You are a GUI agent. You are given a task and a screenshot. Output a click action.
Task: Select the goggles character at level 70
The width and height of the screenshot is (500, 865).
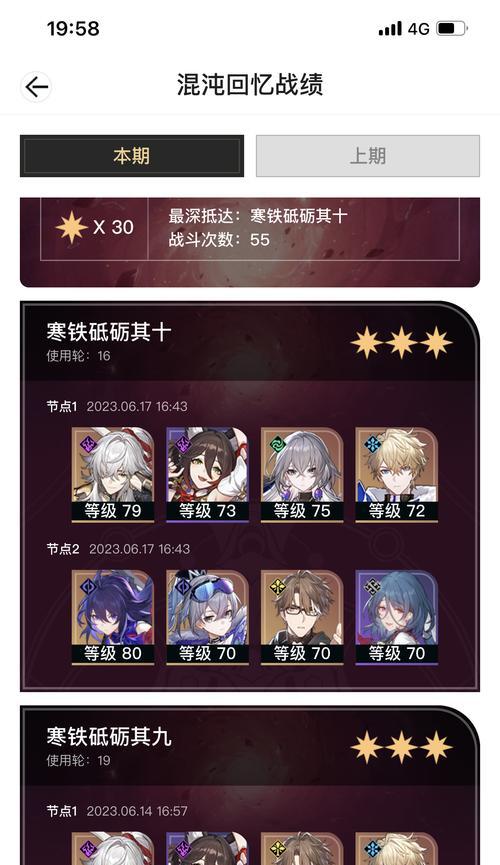tap(208, 617)
